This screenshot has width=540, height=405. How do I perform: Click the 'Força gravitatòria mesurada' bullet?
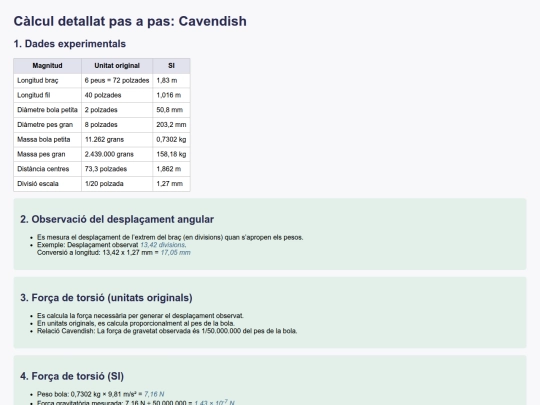coord(136,402)
